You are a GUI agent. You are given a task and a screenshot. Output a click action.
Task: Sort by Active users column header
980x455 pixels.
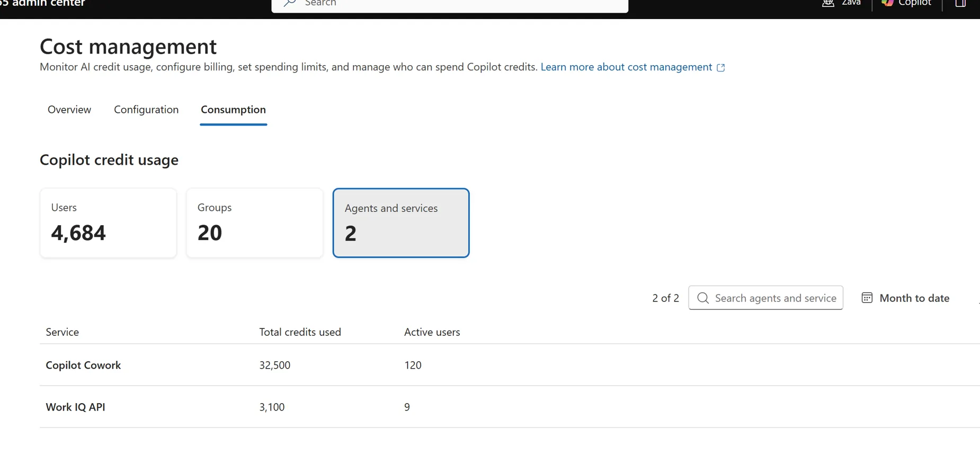432,332
